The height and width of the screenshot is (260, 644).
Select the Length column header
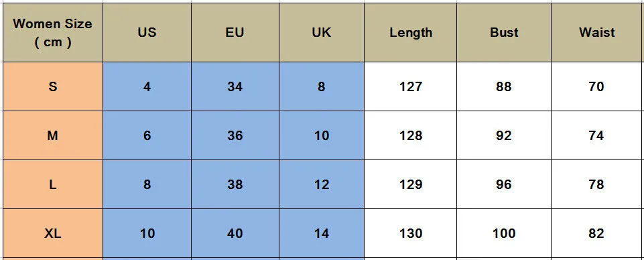click(410, 32)
